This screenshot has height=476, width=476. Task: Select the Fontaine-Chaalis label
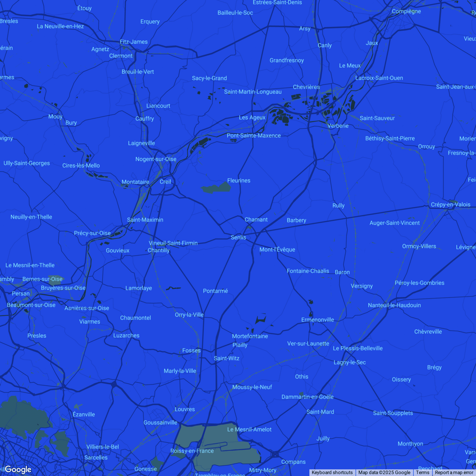click(x=308, y=271)
